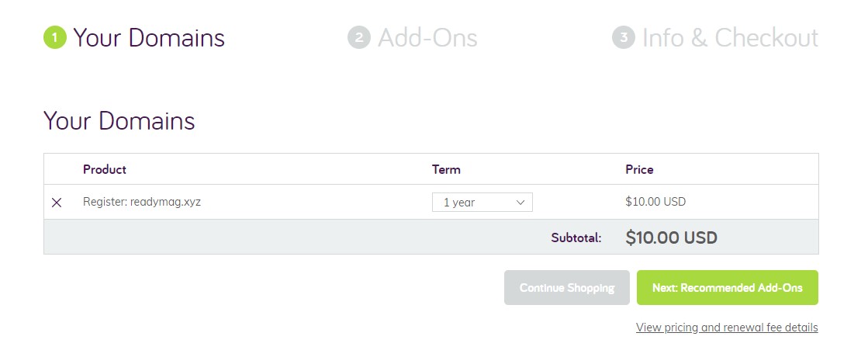Jump to the Info & Checkout step
Viewport: 868px width, 364px height.
(730, 37)
